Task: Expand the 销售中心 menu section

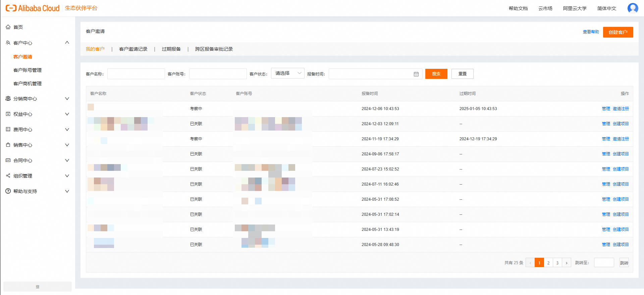Action: [67, 145]
